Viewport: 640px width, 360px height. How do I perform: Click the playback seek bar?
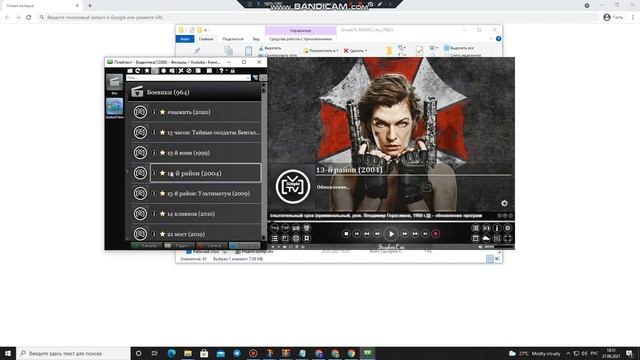point(391,222)
